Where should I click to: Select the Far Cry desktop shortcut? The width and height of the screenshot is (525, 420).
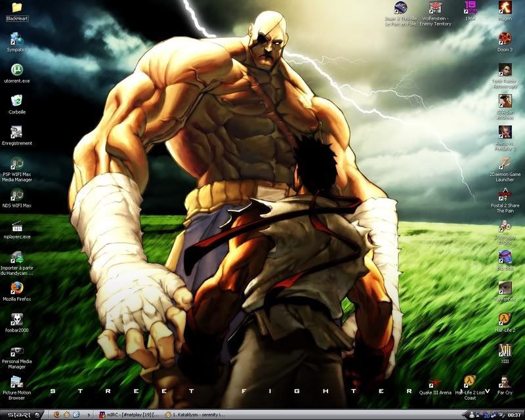pyautogui.click(x=505, y=386)
